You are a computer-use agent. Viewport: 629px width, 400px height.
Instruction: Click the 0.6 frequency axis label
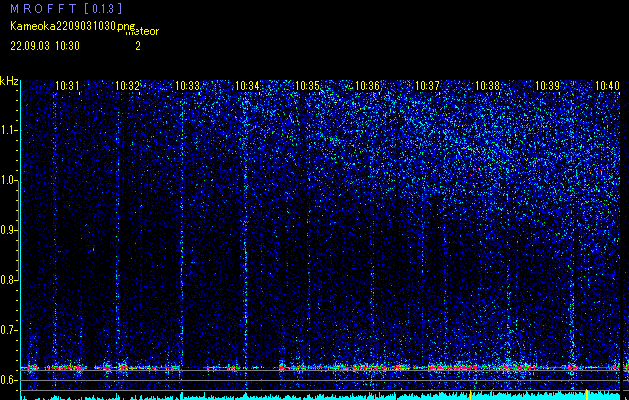coord(8,380)
